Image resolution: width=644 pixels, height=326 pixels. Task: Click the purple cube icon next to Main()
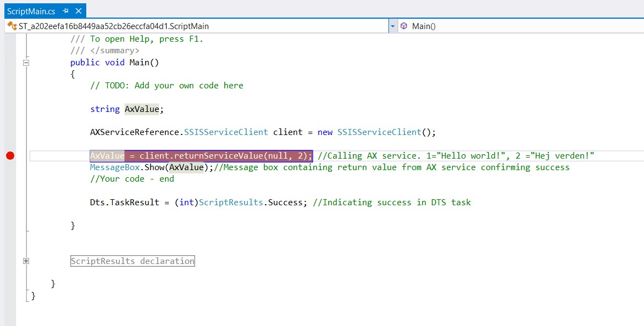click(404, 26)
